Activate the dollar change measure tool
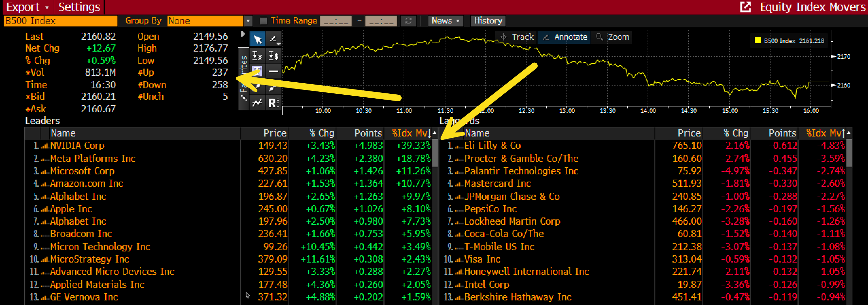This screenshot has width=868, height=305. pos(273,55)
